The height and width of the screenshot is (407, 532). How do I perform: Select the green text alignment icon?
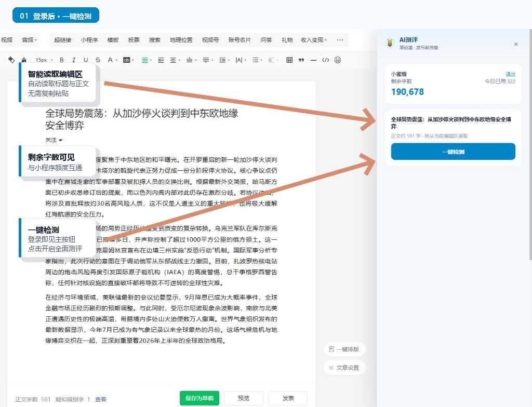click(x=145, y=60)
